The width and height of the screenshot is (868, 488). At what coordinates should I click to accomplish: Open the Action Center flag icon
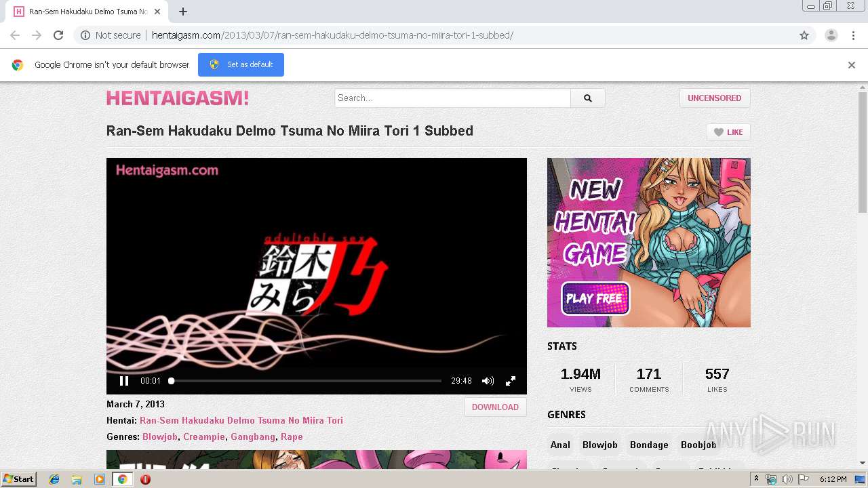tap(804, 479)
